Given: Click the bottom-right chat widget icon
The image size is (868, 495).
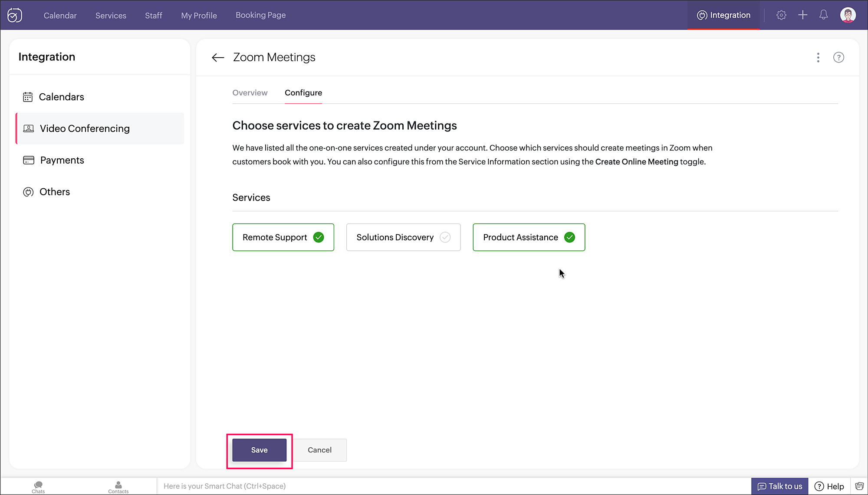Looking at the screenshot, I should click(860, 486).
